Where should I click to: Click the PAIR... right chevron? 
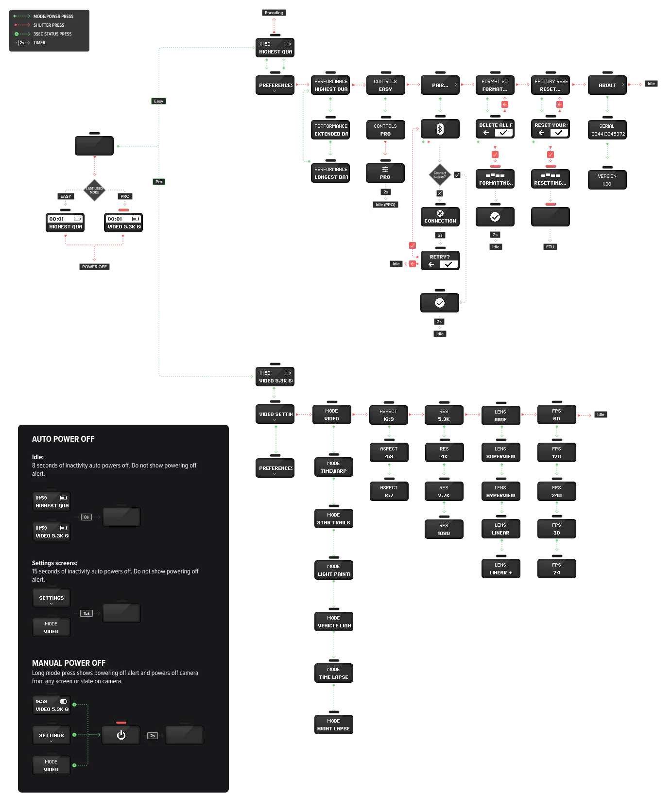pyautogui.click(x=456, y=85)
